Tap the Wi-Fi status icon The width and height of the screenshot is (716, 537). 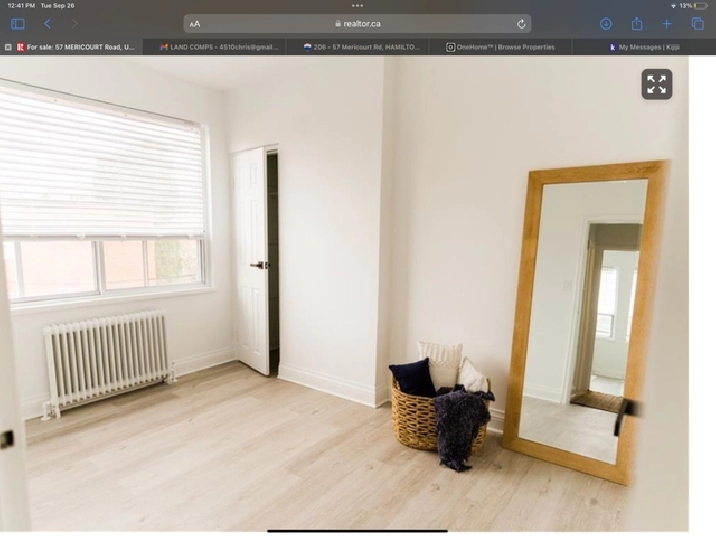[673, 5]
